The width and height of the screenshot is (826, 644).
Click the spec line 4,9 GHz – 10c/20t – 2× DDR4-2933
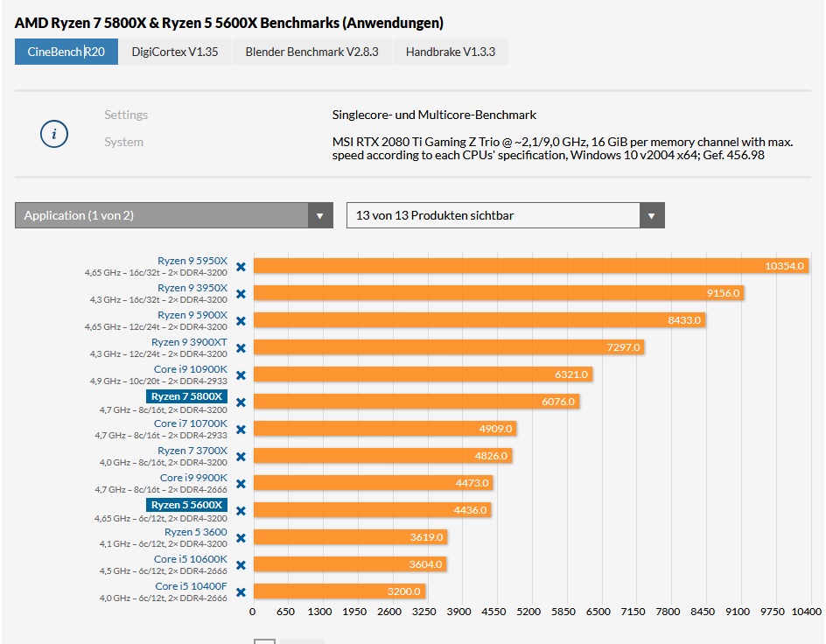click(158, 381)
